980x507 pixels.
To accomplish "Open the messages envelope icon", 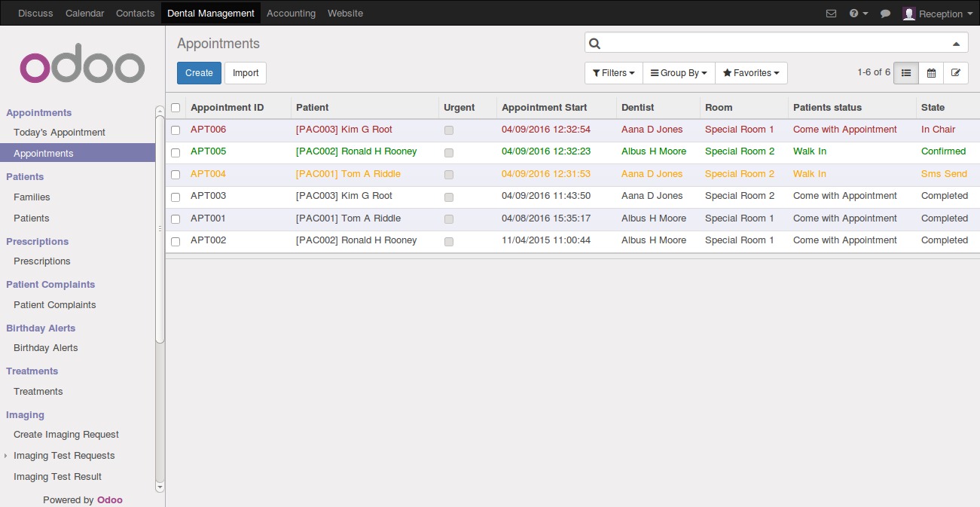I will pyautogui.click(x=831, y=14).
